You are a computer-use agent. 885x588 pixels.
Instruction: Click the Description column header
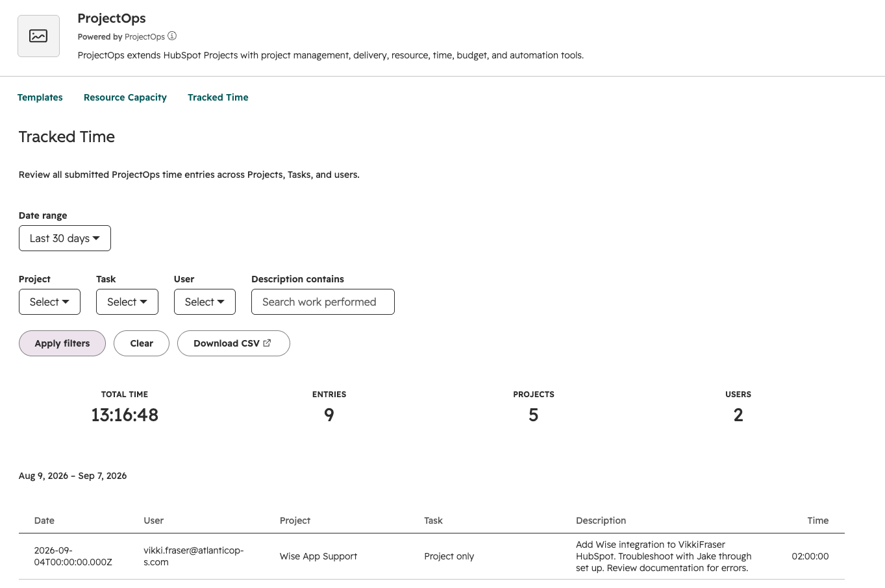click(x=601, y=521)
